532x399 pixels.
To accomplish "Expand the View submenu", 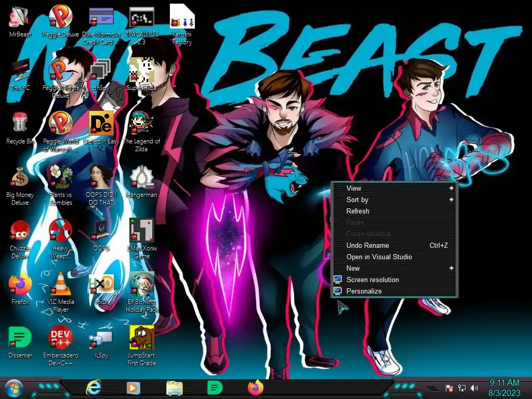I will click(394, 188).
